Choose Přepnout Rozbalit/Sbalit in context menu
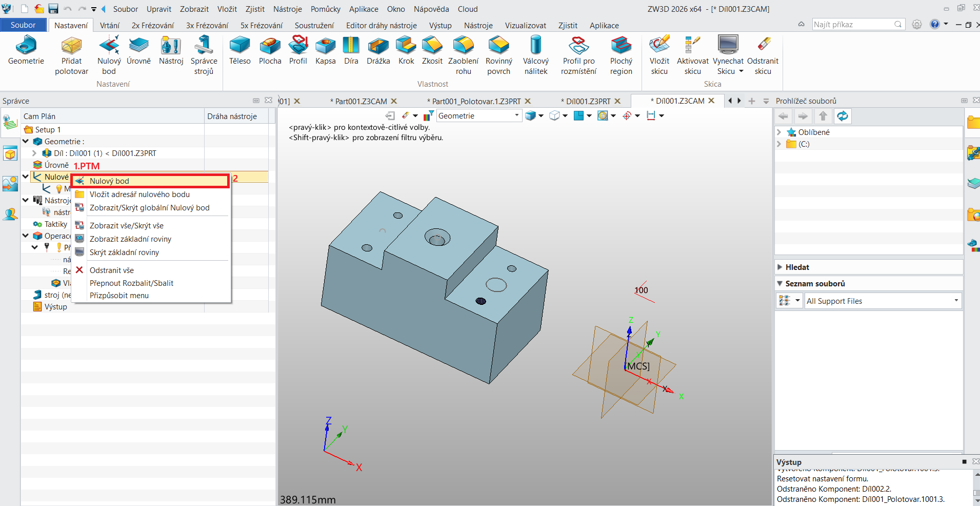Image resolution: width=980 pixels, height=506 pixels. (131, 283)
